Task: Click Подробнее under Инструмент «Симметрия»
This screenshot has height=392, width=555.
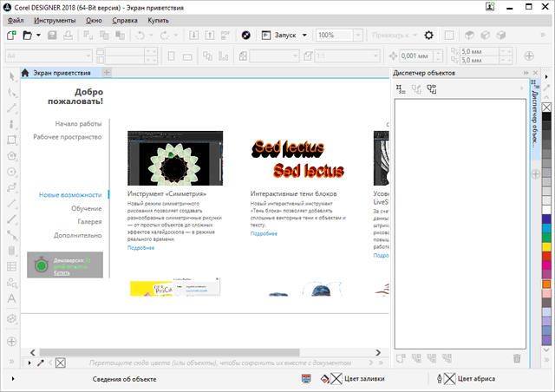Action: click(x=140, y=248)
